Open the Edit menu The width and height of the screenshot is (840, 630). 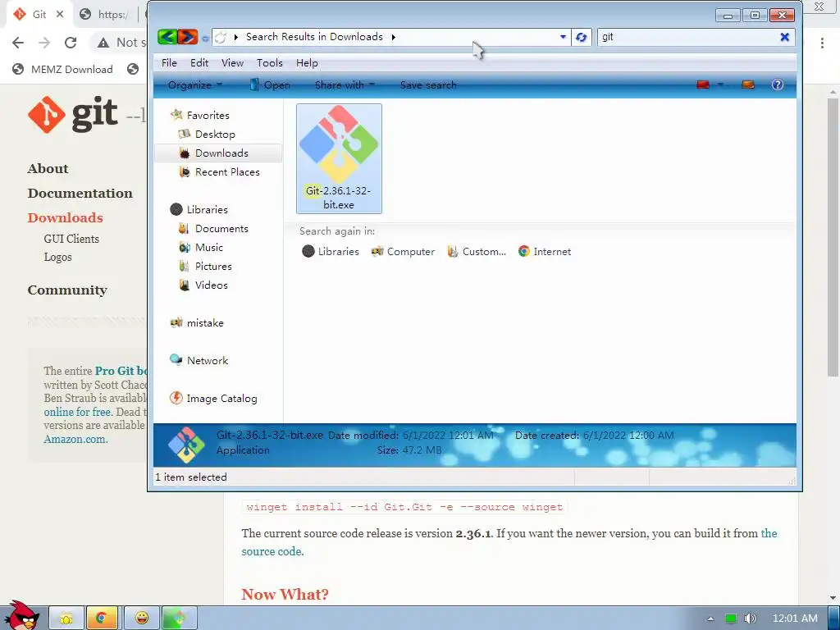(199, 62)
